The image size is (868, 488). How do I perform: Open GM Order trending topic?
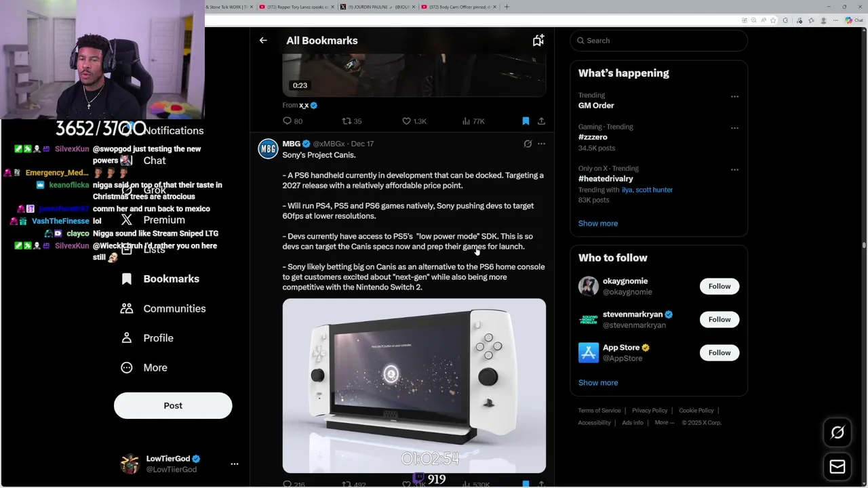(596, 106)
